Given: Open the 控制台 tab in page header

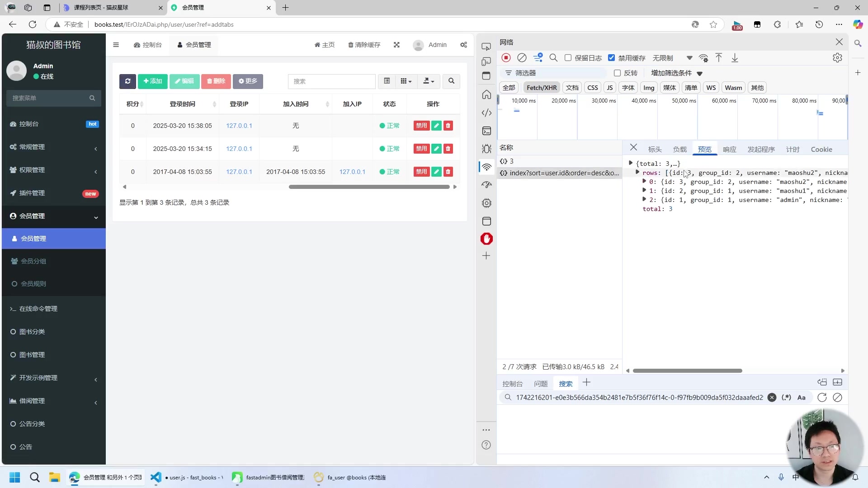Looking at the screenshot, I should coord(148,45).
